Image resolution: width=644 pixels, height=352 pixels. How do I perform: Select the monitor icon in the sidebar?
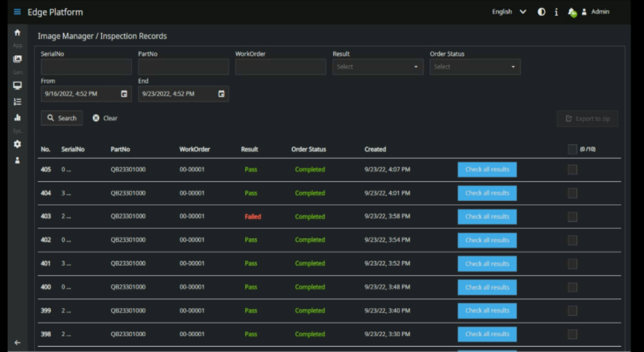[18, 85]
